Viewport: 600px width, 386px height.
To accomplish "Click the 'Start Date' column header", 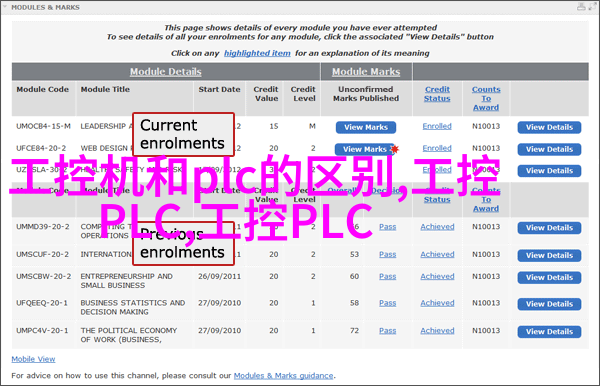I will point(219,89).
